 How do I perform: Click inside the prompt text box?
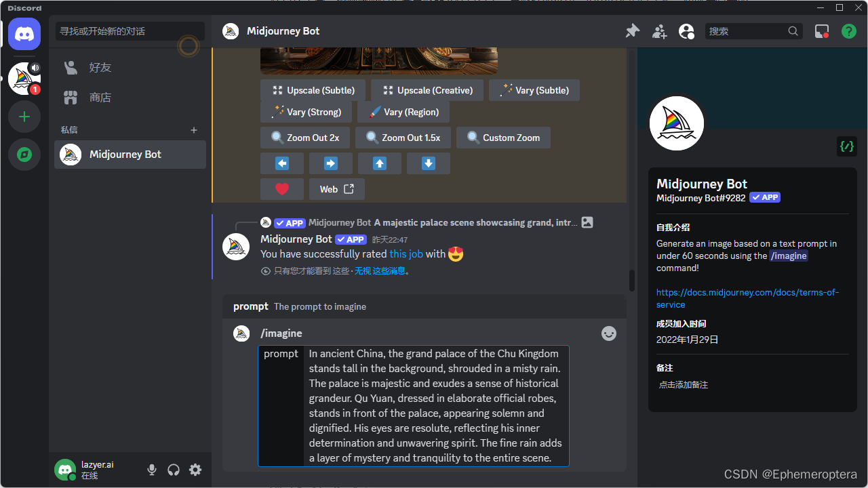tap(436, 405)
